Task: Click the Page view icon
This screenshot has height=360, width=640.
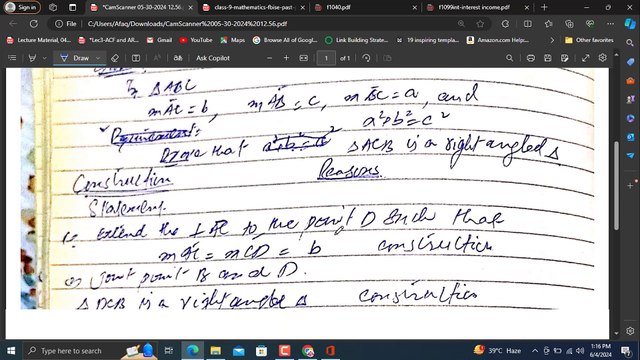Action: [x=387, y=58]
